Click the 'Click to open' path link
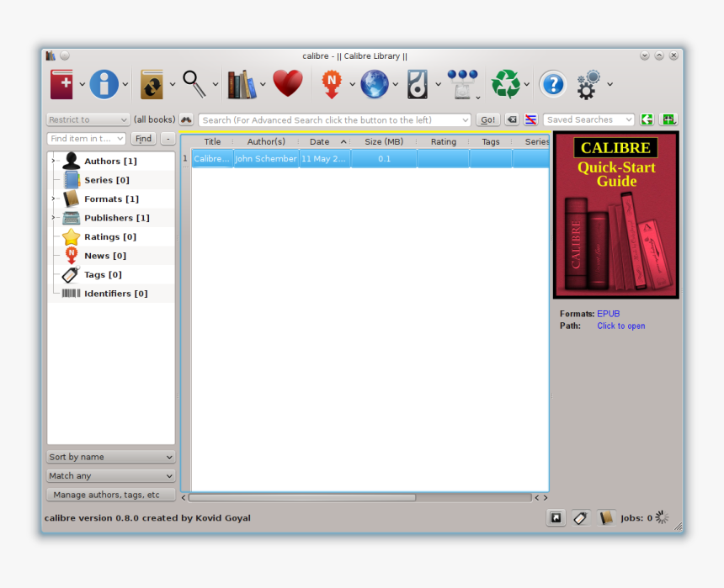 [x=621, y=326]
